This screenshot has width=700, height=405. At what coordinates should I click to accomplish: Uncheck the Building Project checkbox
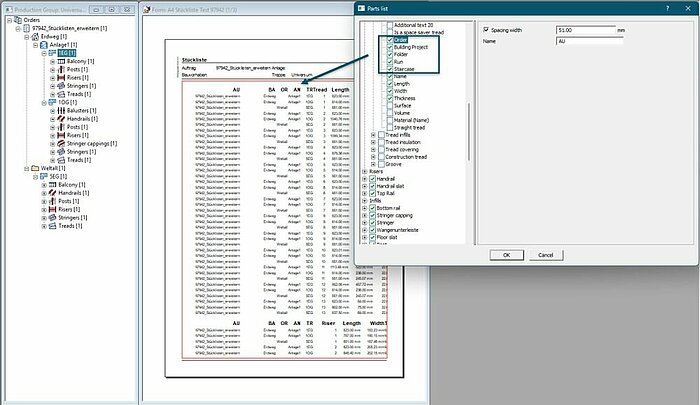point(390,47)
